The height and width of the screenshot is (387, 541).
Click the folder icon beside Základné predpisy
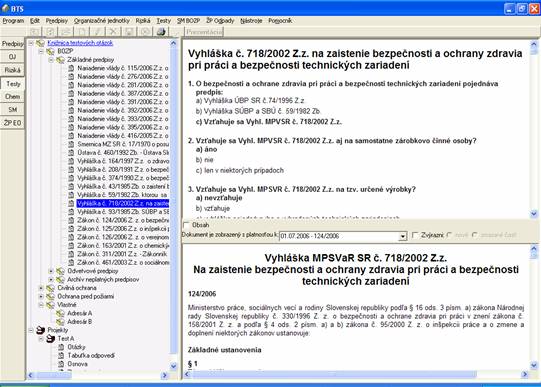click(60, 60)
